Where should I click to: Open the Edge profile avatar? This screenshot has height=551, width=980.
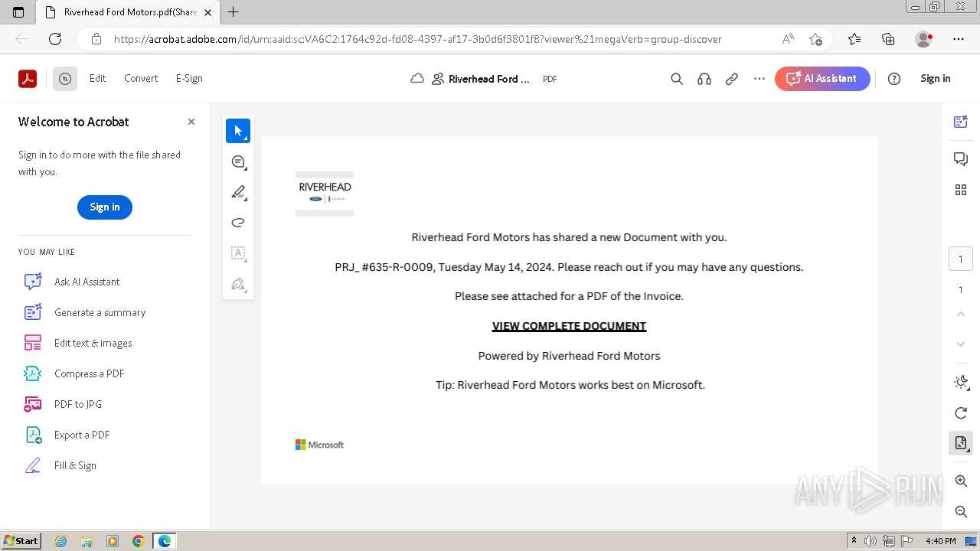point(924,39)
